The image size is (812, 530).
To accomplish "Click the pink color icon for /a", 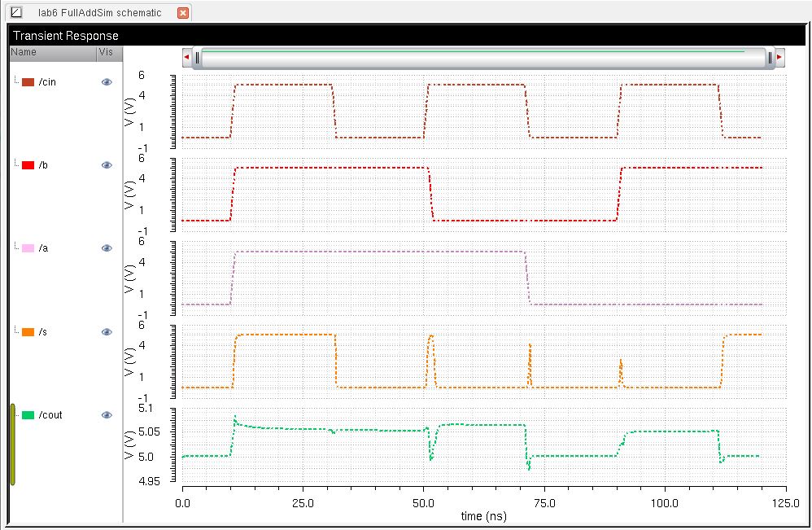I will pyautogui.click(x=28, y=248).
